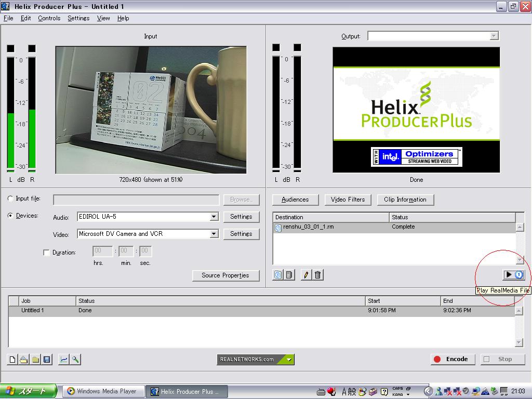
Task: Click the safely remove hardware tray icon
Action: point(495,392)
